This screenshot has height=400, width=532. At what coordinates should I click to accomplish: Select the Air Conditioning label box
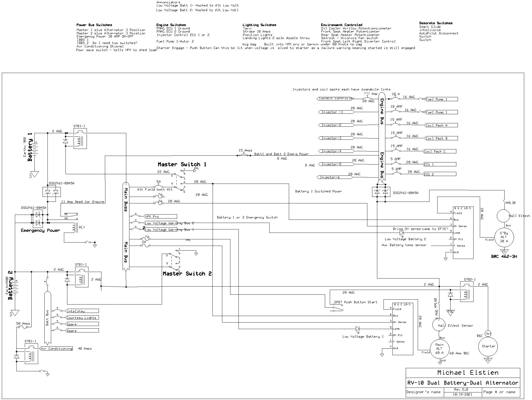coord(56,349)
